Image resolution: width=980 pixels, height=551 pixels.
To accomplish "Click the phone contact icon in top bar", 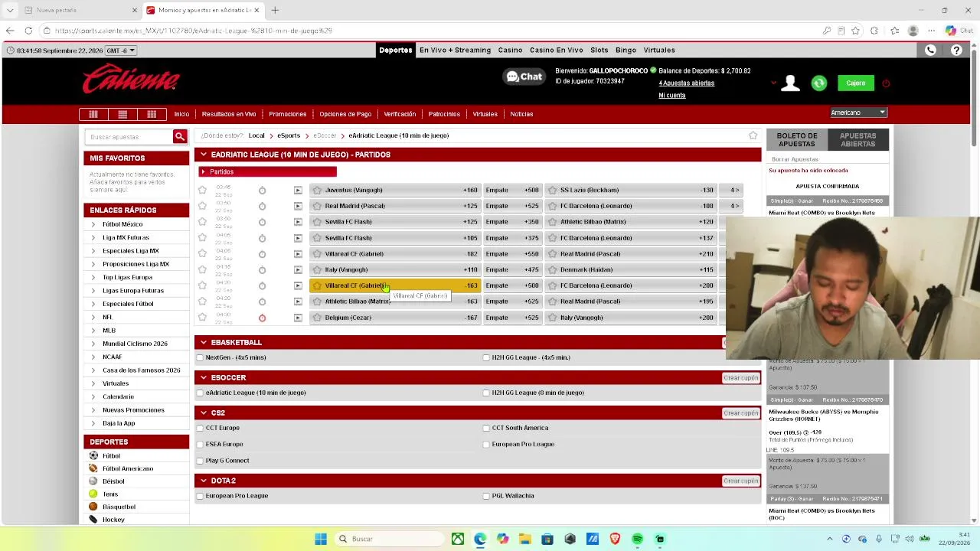I will pyautogui.click(x=930, y=51).
